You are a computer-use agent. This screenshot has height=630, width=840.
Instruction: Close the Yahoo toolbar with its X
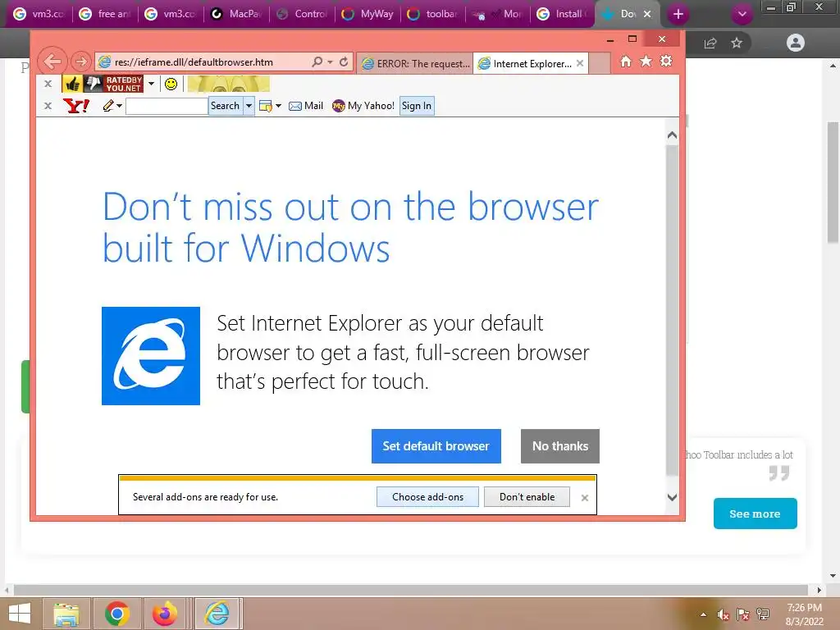[x=48, y=106]
